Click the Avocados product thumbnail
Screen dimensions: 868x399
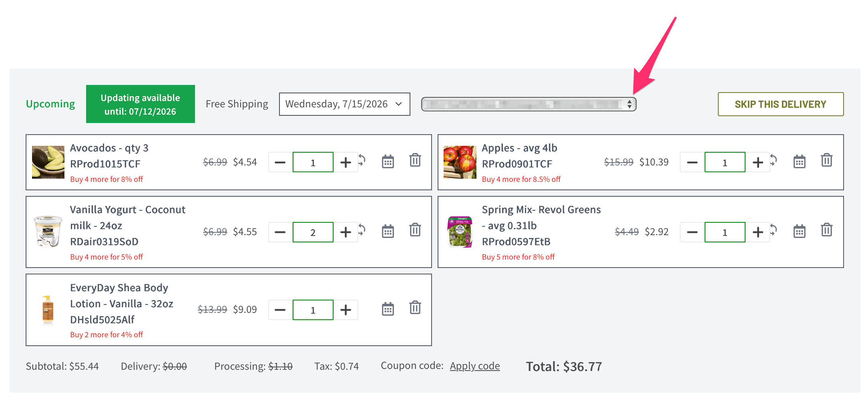point(48,162)
